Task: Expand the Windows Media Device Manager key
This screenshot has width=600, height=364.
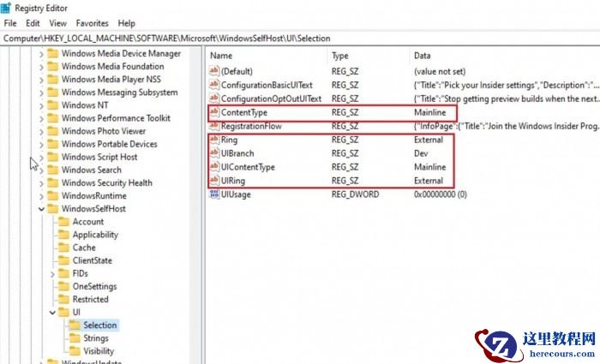Action: pos(41,54)
